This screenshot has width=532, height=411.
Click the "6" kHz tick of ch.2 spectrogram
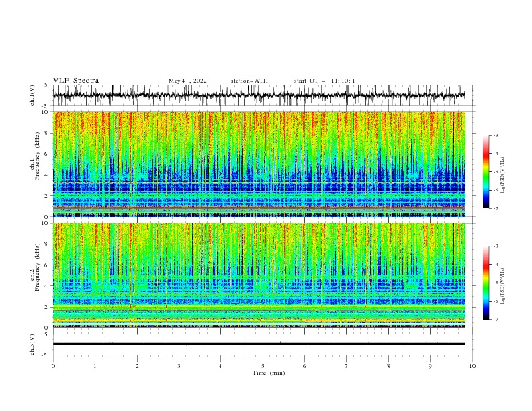click(46, 265)
